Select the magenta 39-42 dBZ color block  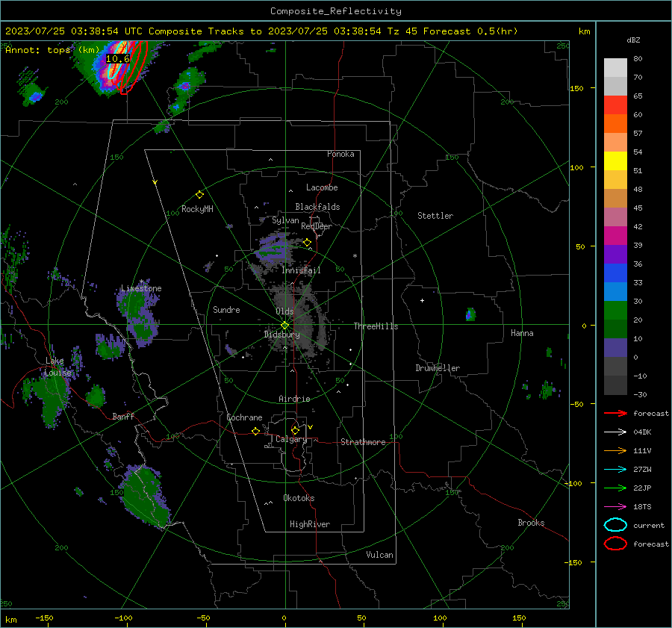[615, 236]
